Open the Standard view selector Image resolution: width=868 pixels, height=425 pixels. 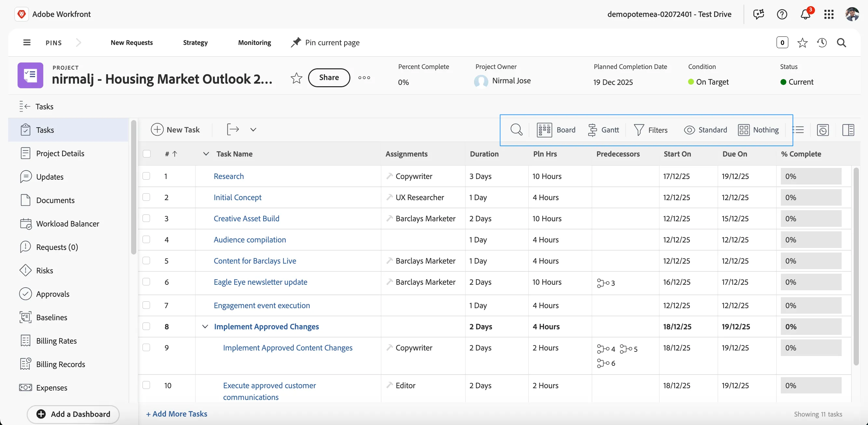click(x=706, y=130)
